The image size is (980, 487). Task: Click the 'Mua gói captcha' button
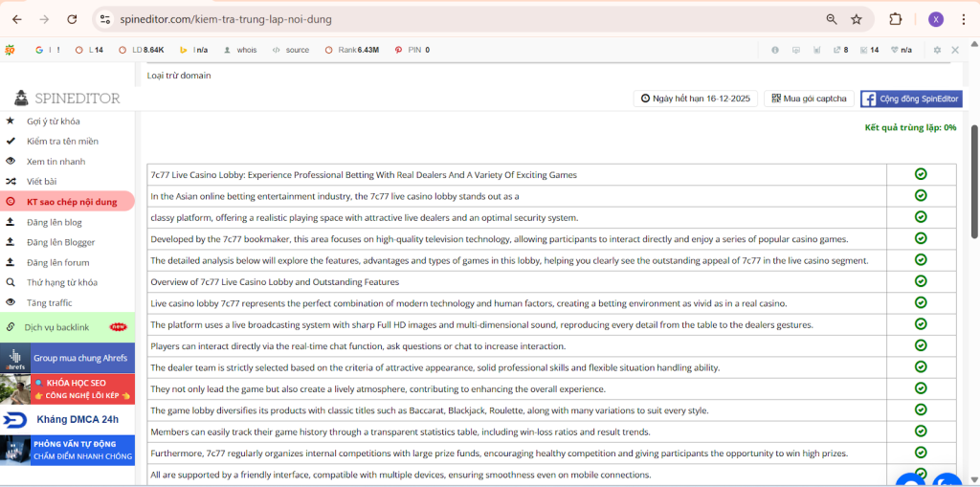[x=809, y=99]
